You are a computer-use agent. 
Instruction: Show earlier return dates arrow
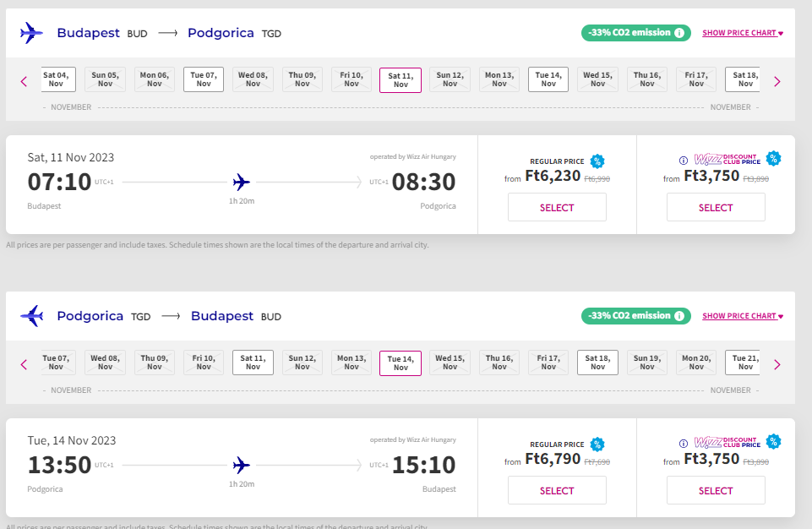pos(24,365)
